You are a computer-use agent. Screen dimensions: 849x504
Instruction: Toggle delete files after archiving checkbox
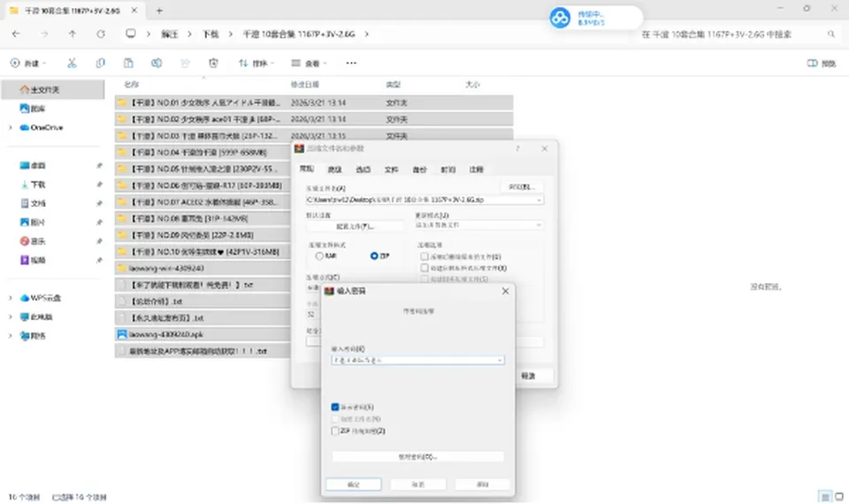[424, 256]
